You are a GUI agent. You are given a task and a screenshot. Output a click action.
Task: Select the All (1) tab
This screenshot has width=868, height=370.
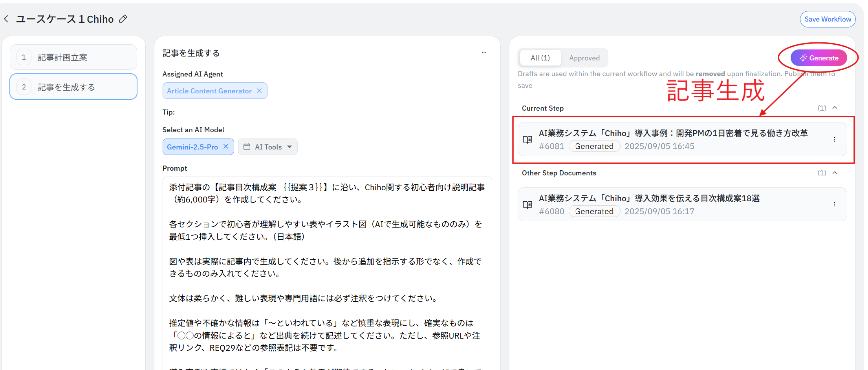(x=540, y=58)
